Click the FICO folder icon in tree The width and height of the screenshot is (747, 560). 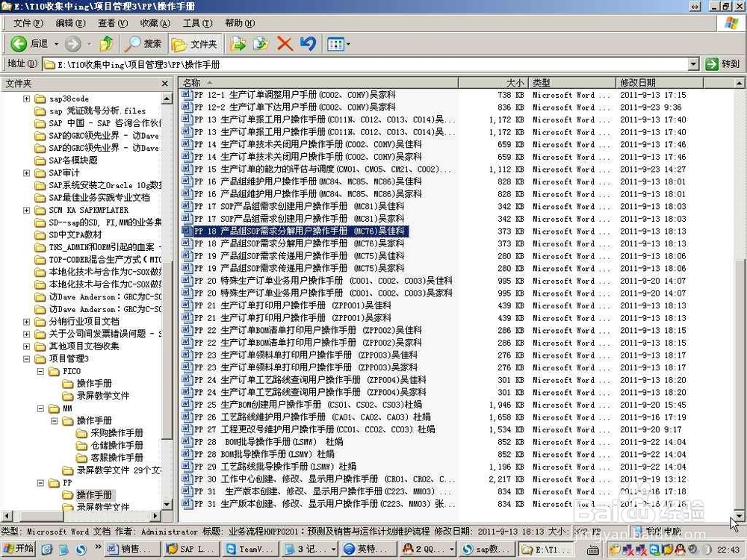[55, 371]
